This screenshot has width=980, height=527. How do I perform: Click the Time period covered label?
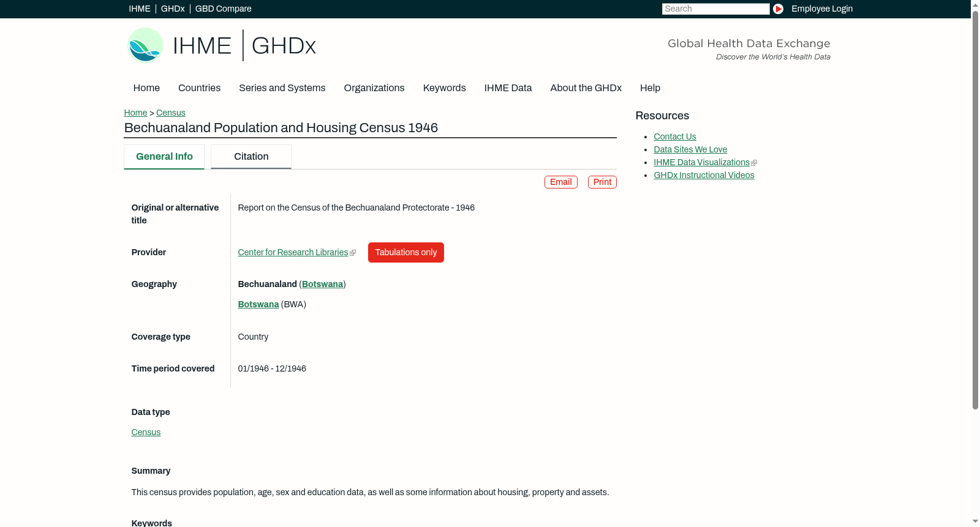tap(173, 368)
